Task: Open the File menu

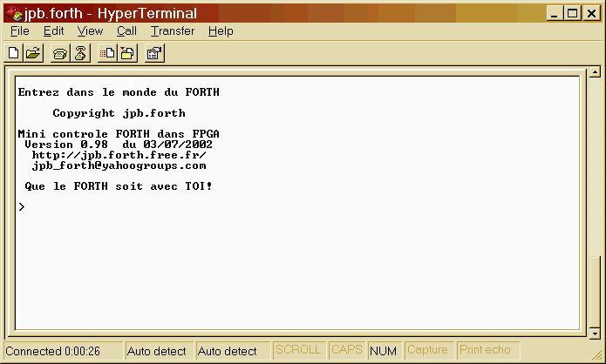Action: point(20,30)
